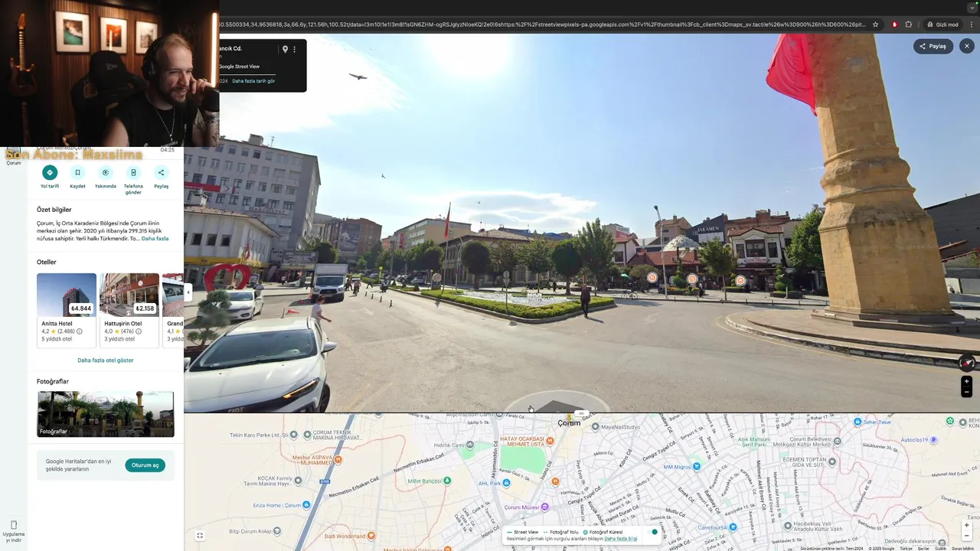This screenshot has height=551, width=980.
Task: Click the Paylaş button over Street View
Action: [933, 46]
